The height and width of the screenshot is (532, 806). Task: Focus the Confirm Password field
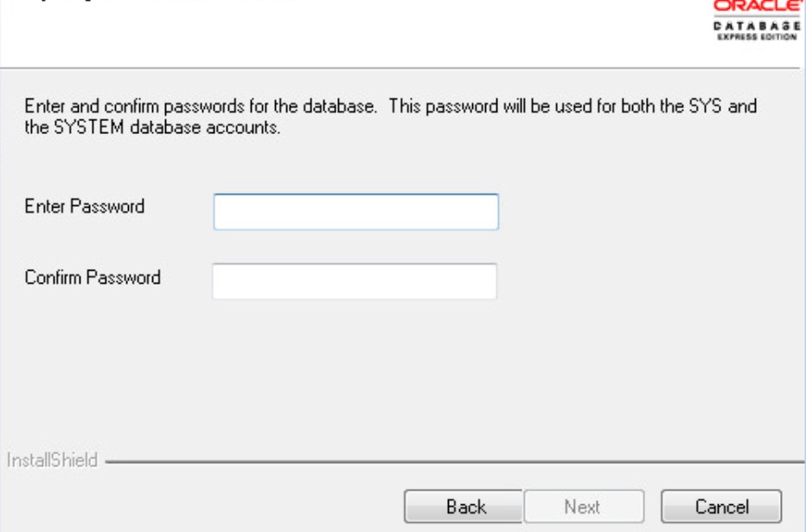(x=355, y=281)
